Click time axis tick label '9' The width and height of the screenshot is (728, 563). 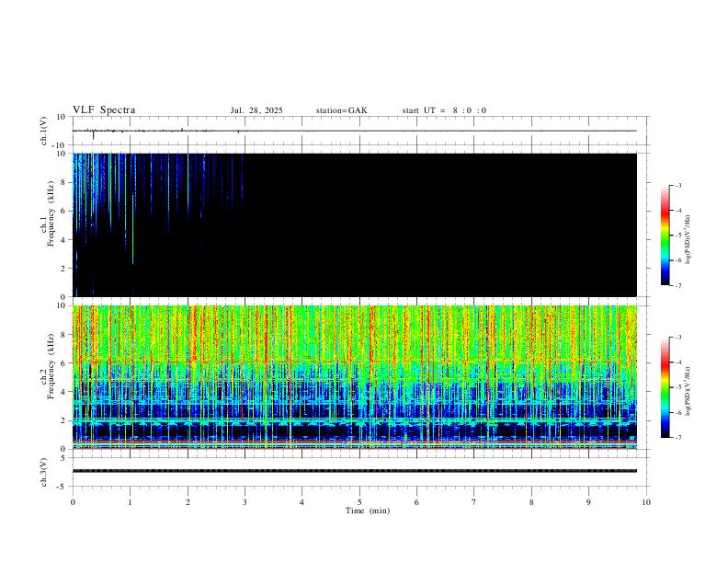[x=588, y=502]
